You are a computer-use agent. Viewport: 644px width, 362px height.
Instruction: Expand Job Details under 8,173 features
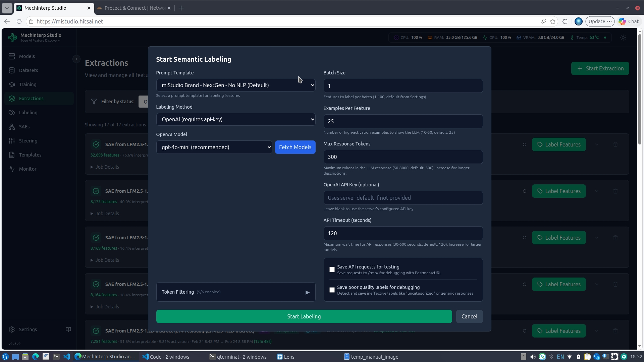pyautogui.click(x=105, y=214)
